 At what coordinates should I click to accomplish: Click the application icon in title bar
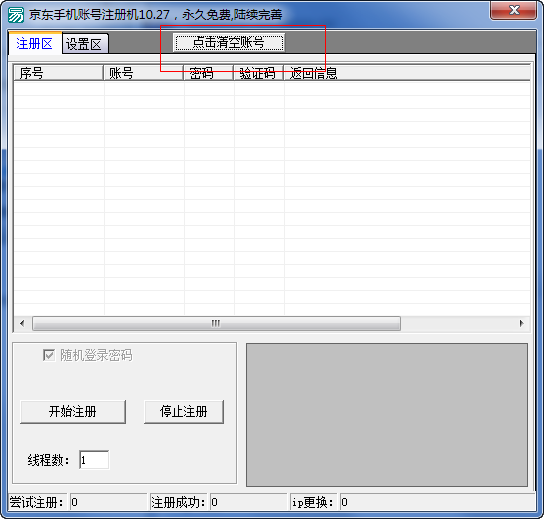[16, 15]
